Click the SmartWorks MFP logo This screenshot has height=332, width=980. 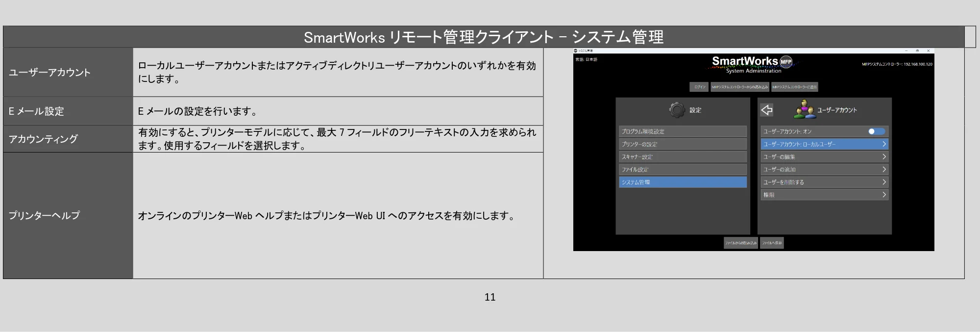click(x=754, y=64)
